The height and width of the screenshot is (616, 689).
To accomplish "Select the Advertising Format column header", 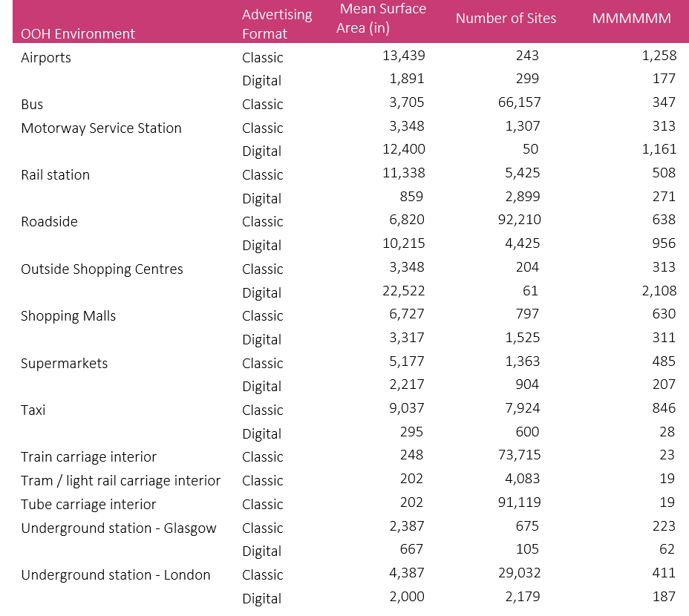I will 277,24.
